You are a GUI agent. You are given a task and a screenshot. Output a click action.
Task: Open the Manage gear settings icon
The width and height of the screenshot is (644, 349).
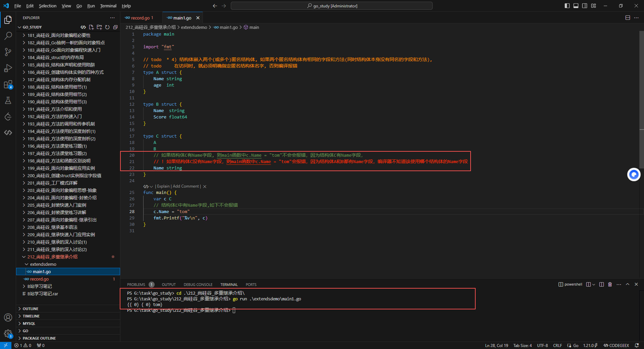click(8, 334)
